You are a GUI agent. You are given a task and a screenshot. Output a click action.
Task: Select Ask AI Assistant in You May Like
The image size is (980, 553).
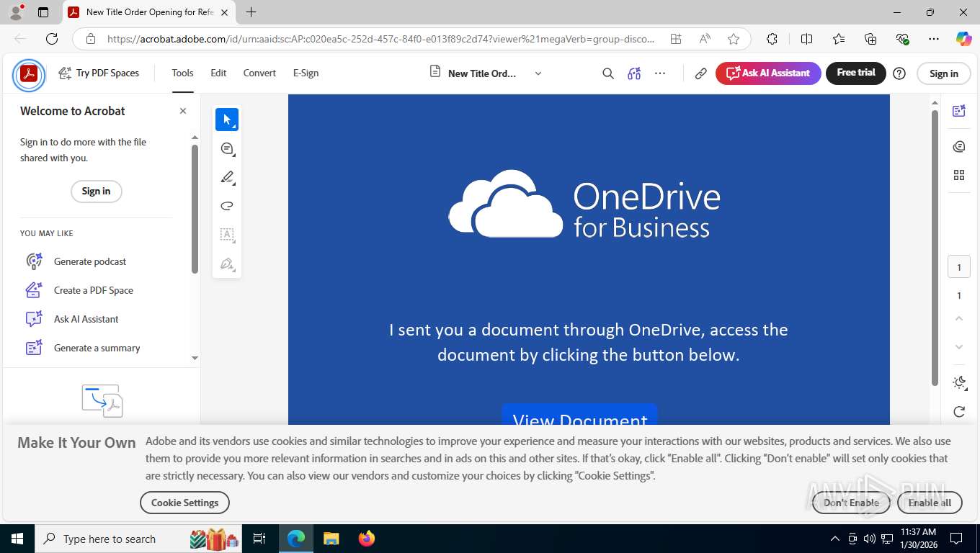click(x=86, y=319)
